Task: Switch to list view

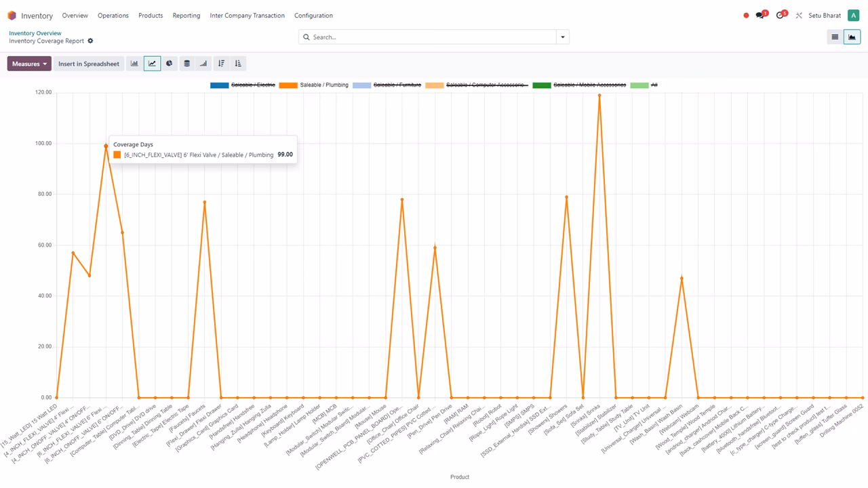Action: [x=835, y=37]
